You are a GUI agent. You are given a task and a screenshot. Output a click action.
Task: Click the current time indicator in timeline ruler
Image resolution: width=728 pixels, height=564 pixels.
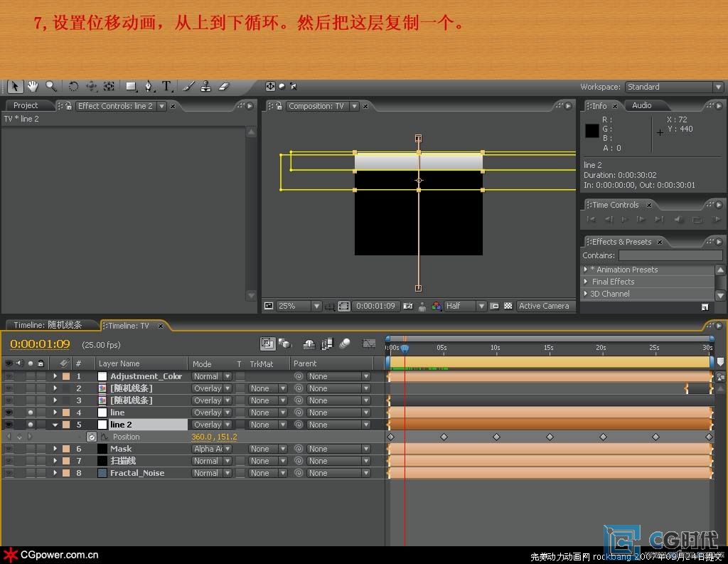click(405, 348)
